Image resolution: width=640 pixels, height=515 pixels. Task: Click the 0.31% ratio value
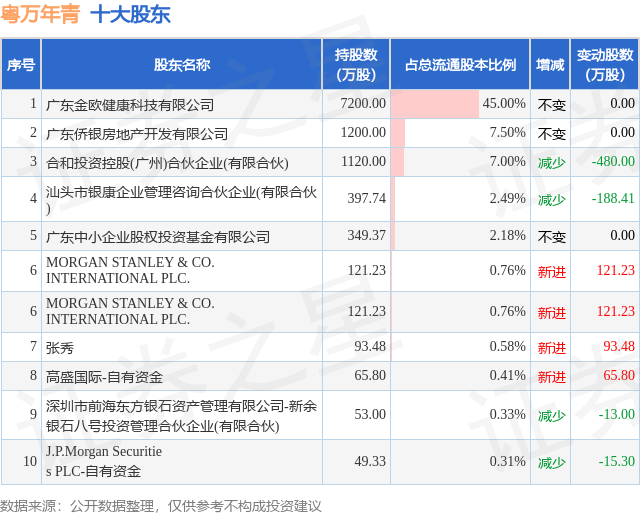point(507,461)
